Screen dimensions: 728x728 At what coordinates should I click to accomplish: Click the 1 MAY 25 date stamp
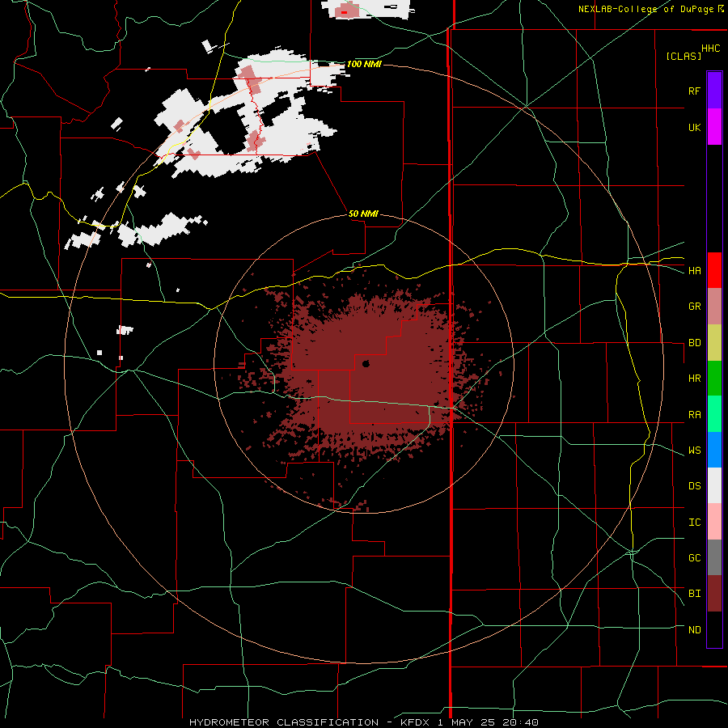(467, 722)
